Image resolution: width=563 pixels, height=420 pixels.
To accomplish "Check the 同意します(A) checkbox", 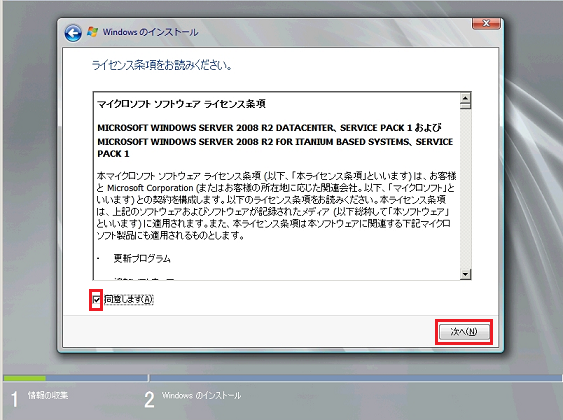I will pos(96,299).
